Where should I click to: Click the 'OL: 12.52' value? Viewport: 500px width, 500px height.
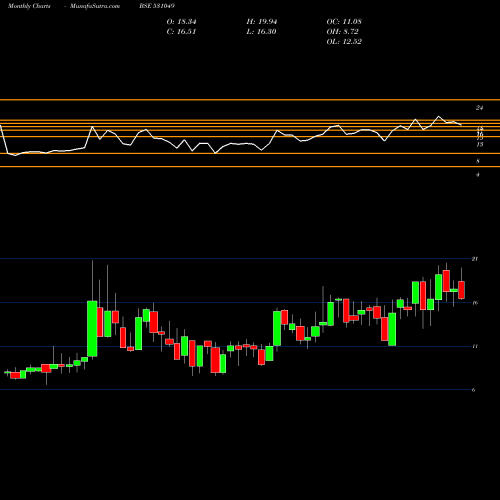[344, 42]
